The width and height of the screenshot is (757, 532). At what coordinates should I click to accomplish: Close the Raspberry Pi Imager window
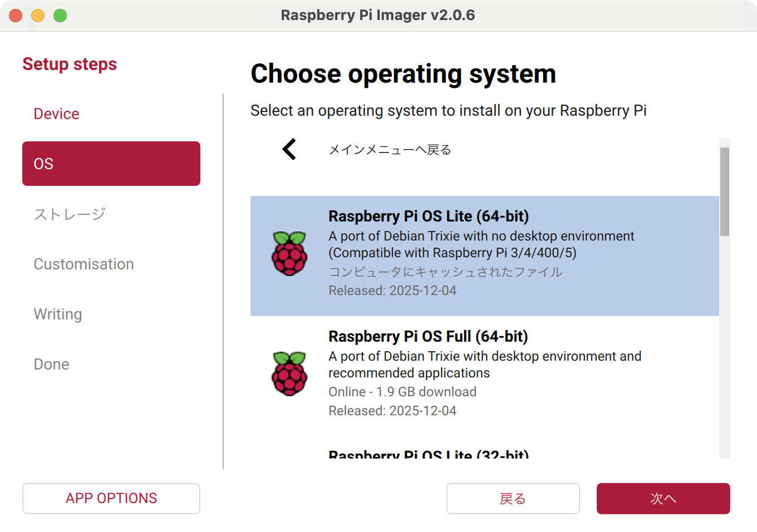click(x=16, y=16)
